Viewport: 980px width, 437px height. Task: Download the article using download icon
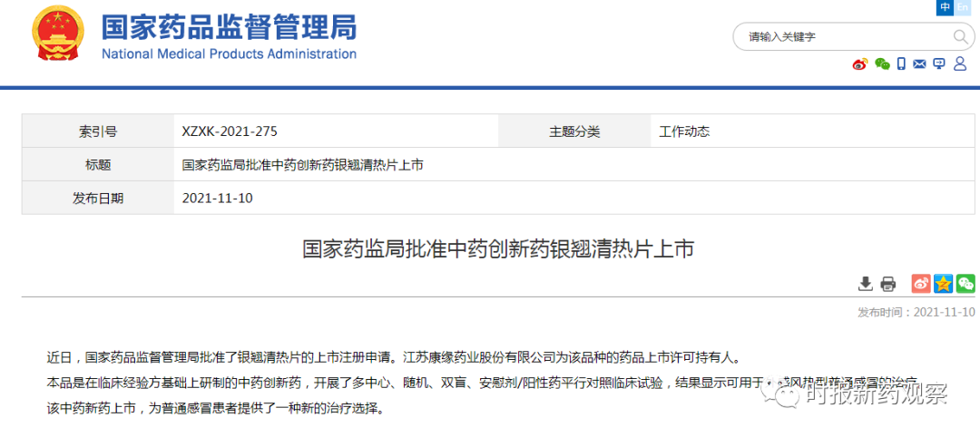(865, 284)
